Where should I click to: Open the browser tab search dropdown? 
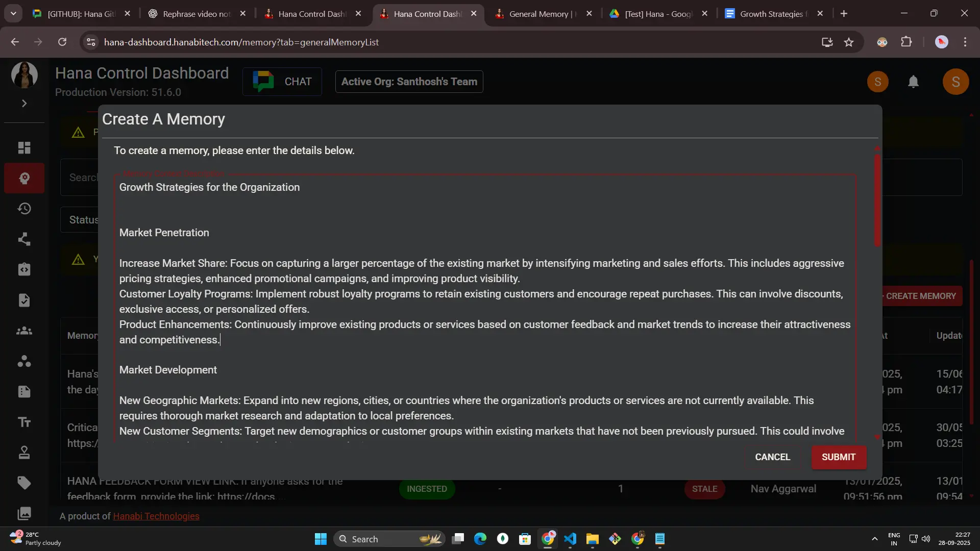coord(13,14)
